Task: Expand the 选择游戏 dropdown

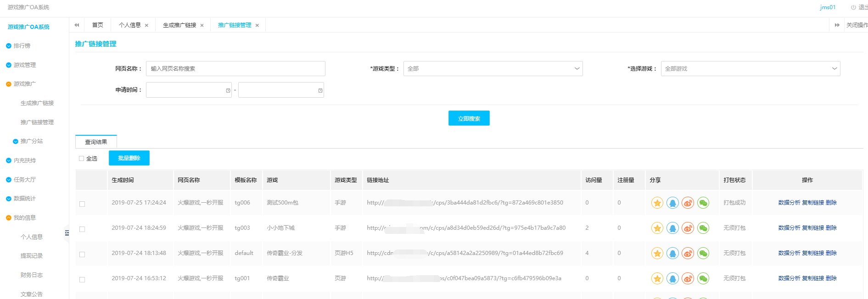Action: pos(750,69)
